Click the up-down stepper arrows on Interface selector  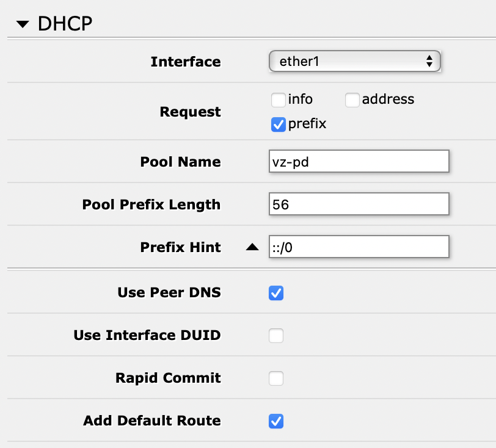429,61
